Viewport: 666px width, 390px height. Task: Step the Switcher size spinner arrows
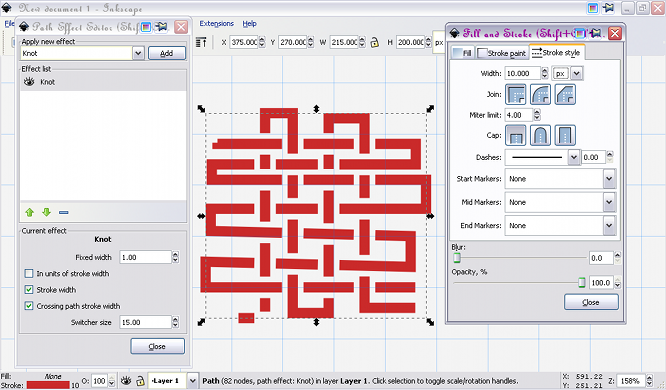coord(175,322)
